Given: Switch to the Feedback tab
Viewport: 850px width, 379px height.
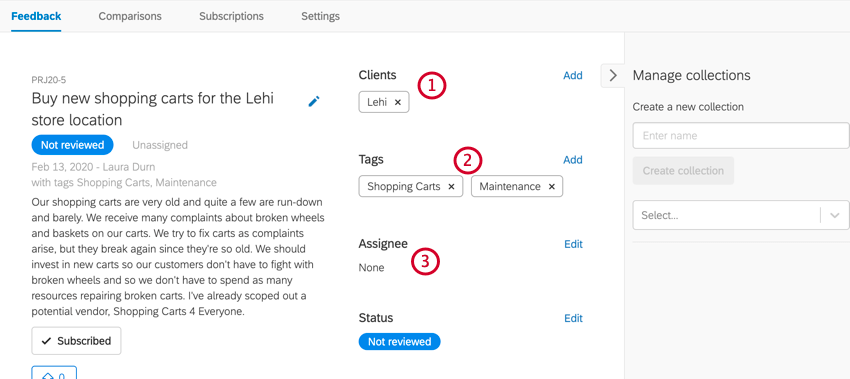Looking at the screenshot, I should (36, 16).
